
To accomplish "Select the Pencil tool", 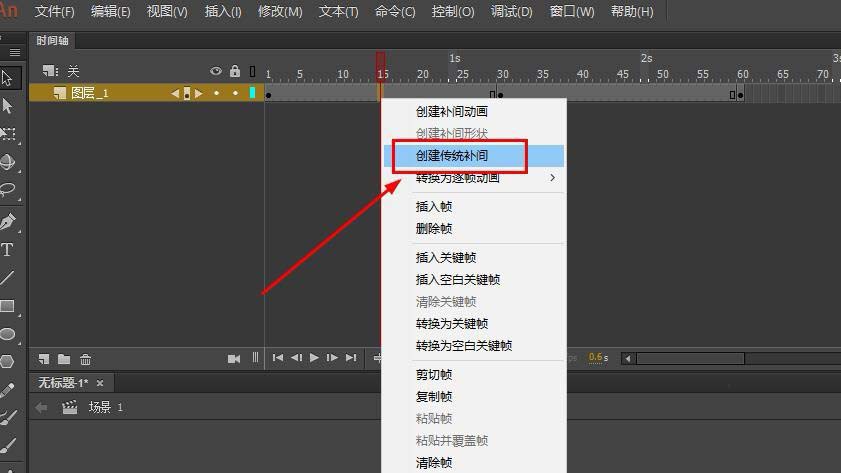I will pos(8,390).
